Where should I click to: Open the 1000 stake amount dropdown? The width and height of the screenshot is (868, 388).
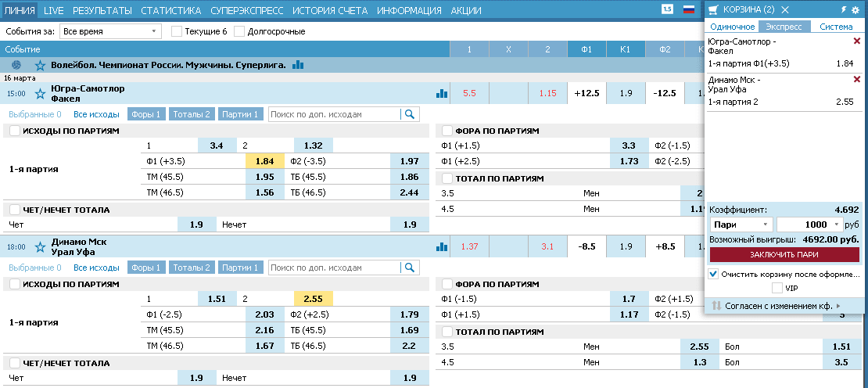click(x=809, y=225)
